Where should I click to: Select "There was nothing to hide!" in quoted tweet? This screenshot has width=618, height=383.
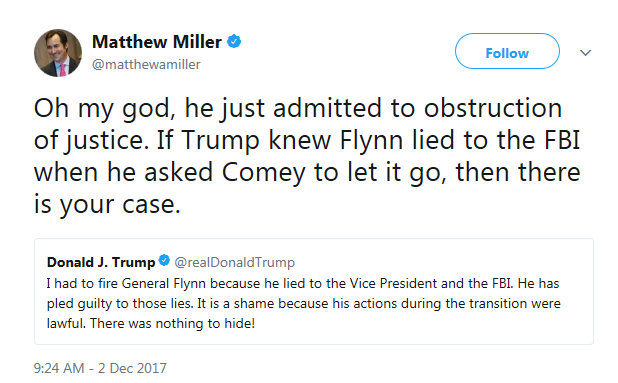click(172, 324)
